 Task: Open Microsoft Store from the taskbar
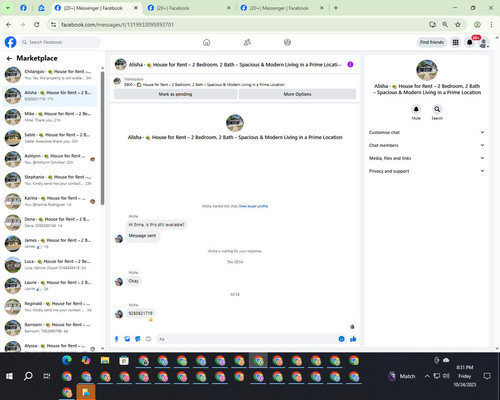tap(124, 361)
